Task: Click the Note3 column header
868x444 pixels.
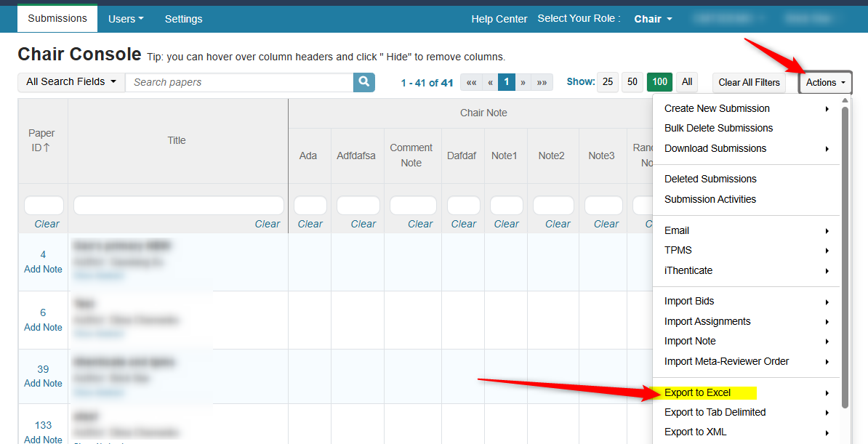Action: 603,156
